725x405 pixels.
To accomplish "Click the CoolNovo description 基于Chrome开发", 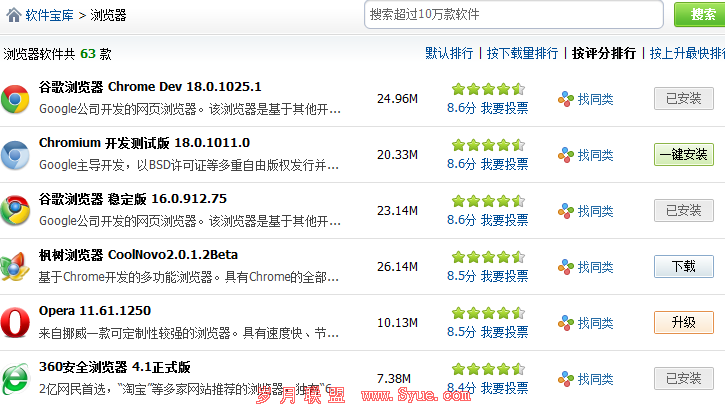I will (189, 277).
